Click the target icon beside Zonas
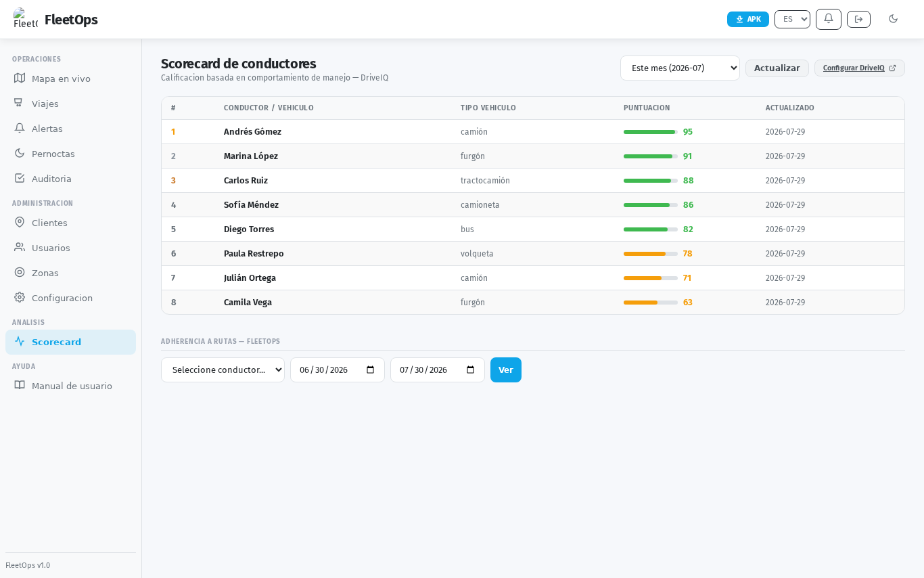Viewport: 924px width, 578px height. point(20,272)
